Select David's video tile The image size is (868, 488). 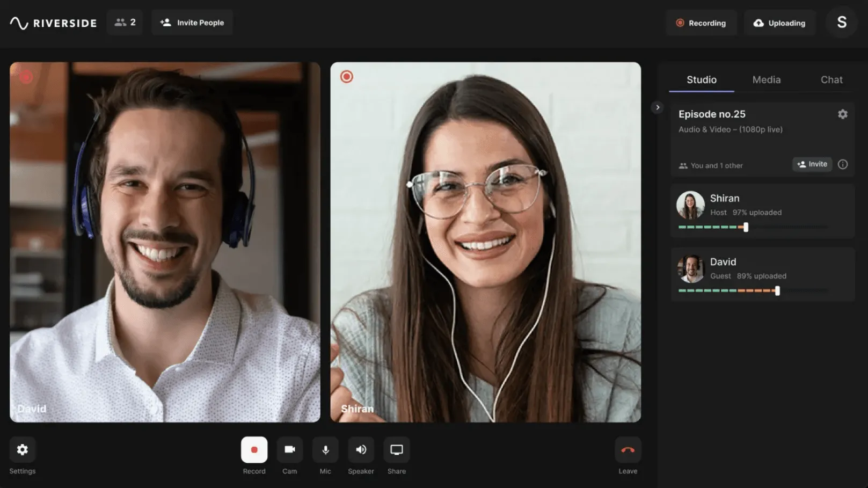165,242
